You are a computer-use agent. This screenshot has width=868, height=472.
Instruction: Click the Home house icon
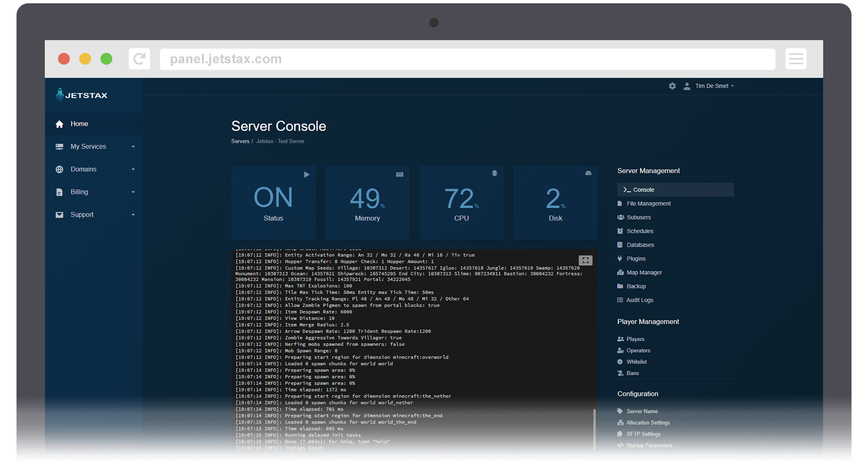(x=59, y=124)
